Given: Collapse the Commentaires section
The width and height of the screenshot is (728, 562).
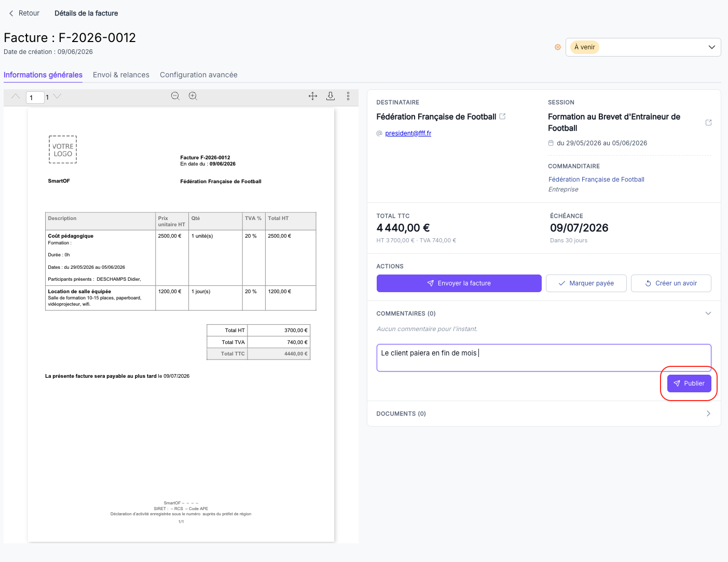Looking at the screenshot, I should click(x=708, y=313).
